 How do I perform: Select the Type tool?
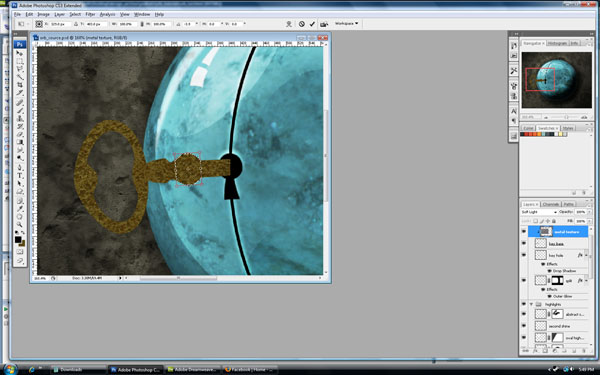click(x=20, y=176)
